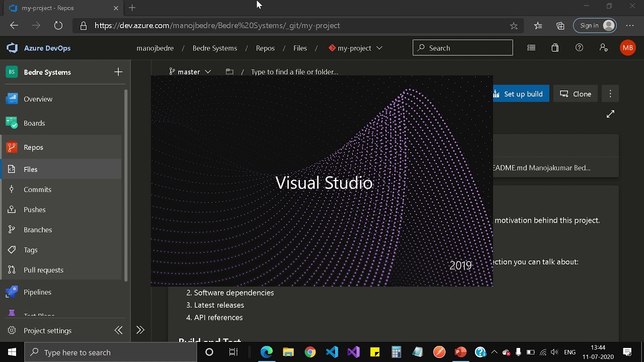The image size is (644, 362).
Task: Open the master branch dropdown
Action: pyautogui.click(x=190, y=72)
